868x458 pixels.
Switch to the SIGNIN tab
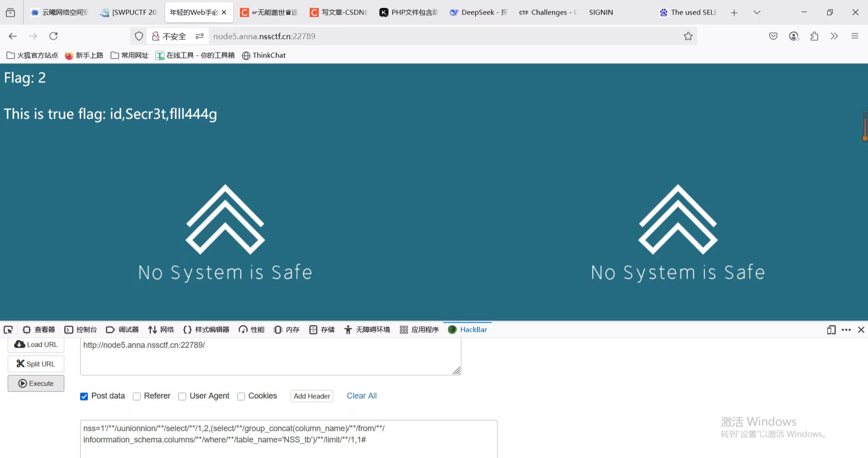point(618,13)
